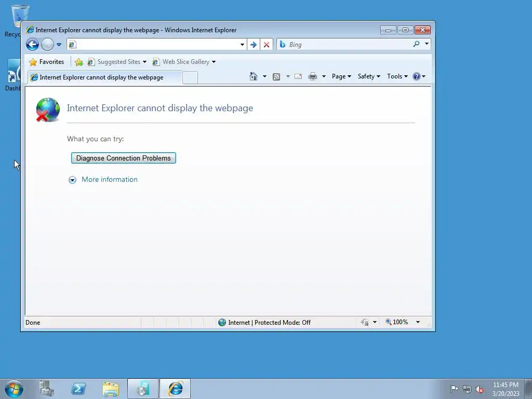
Task: Open the Tools menu
Action: (x=397, y=76)
